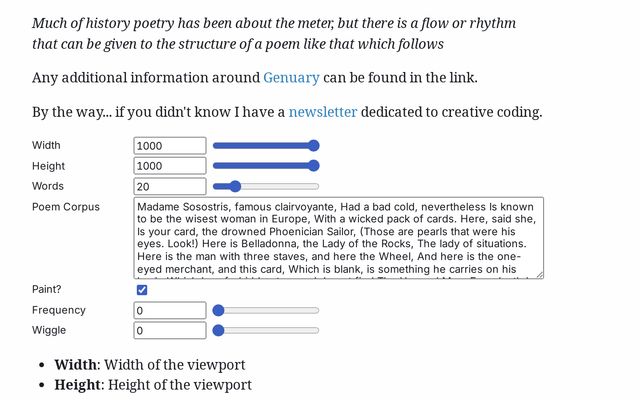Click the Height slider handle
This screenshot has height=400, width=640.
[x=313, y=166]
